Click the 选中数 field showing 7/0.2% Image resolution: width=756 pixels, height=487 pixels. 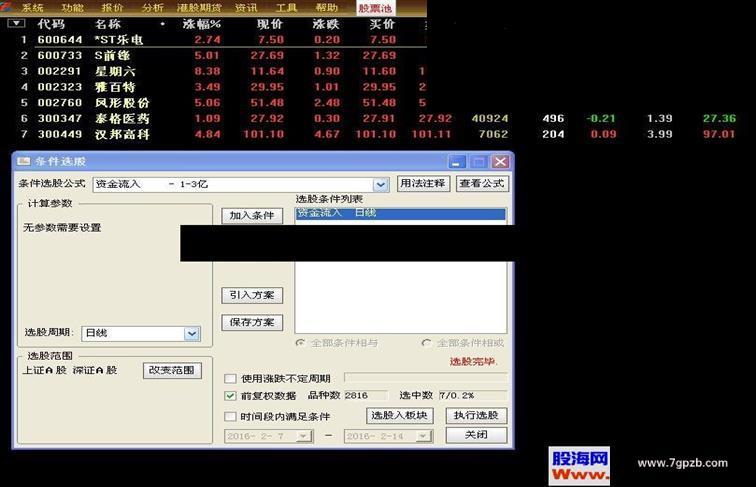472,395
